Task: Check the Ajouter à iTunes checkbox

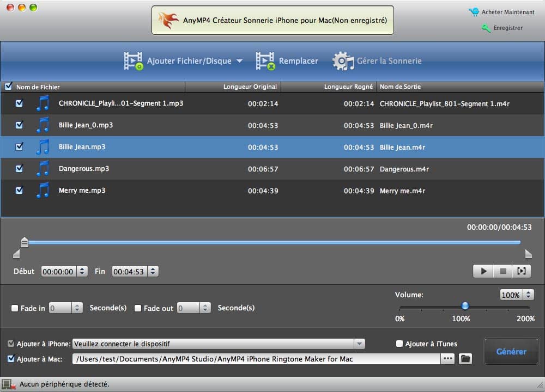Action: (x=399, y=344)
